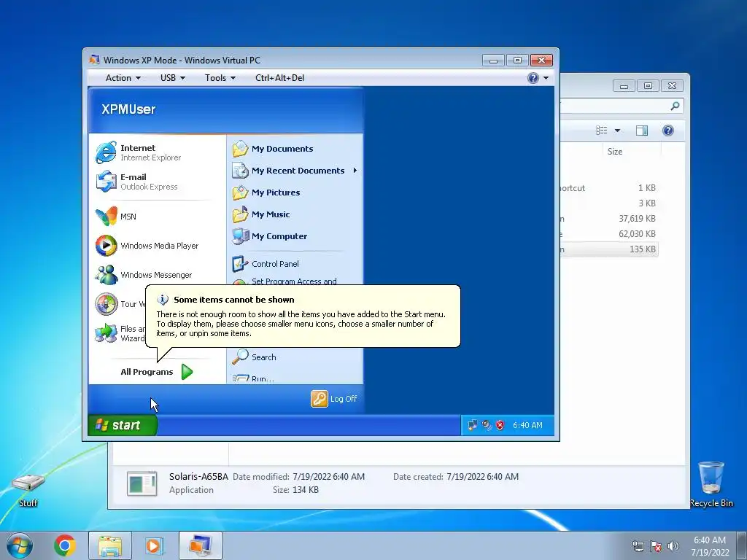This screenshot has width=747, height=560.
Task: Toggle the preview pane in Explorer window
Action: click(642, 131)
